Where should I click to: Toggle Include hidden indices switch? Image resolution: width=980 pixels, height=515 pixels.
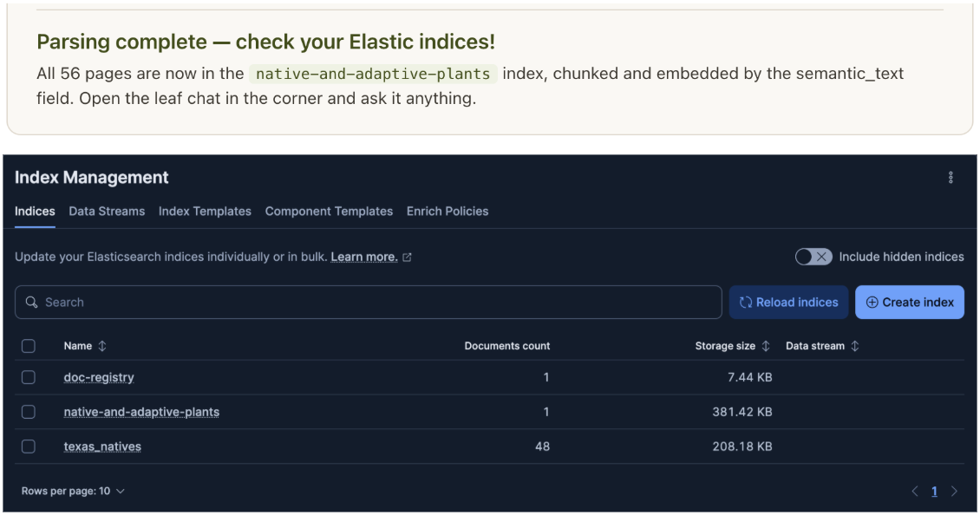coord(813,257)
